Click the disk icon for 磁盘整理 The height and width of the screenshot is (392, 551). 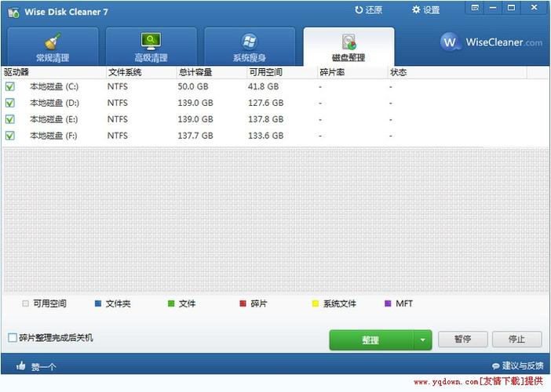coord(348,42)
